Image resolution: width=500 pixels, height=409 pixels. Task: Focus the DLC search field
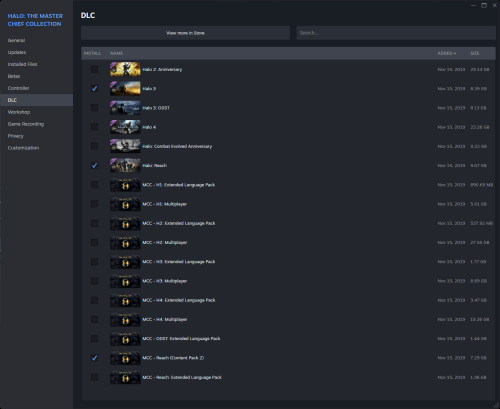pos(396,33)
